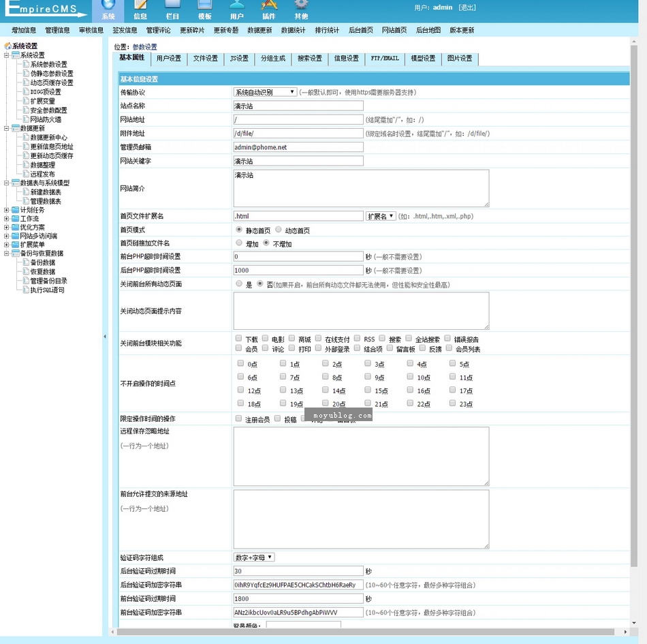Check the 下载 module checkbox

[x=238, y=339]
